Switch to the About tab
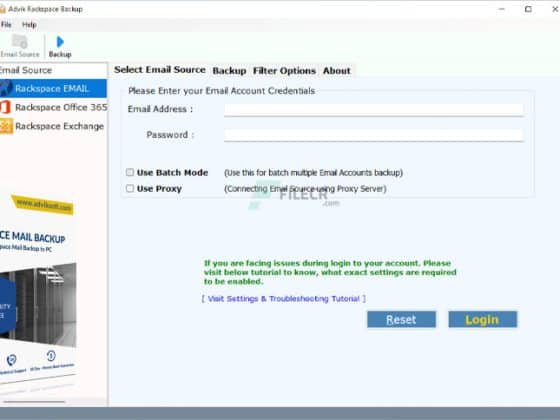Screen dimensions: 560x420 tap(336, 71)
